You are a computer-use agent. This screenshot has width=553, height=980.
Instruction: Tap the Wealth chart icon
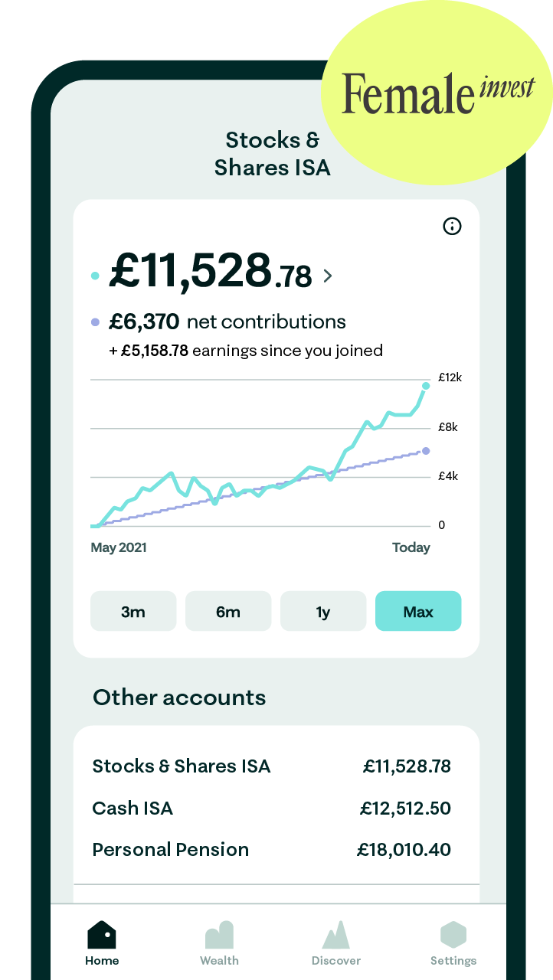coord(219,935)
